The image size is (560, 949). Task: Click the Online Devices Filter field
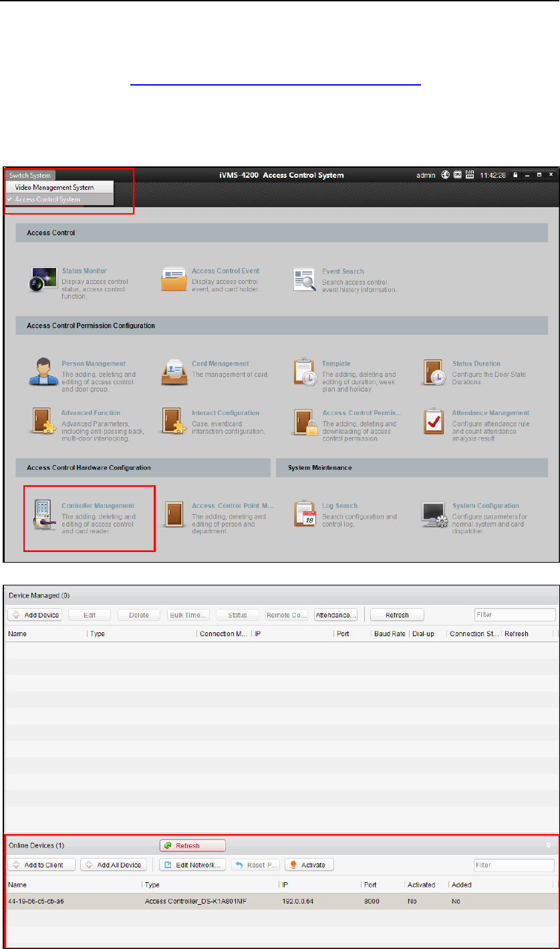click(x=514, y=865)
